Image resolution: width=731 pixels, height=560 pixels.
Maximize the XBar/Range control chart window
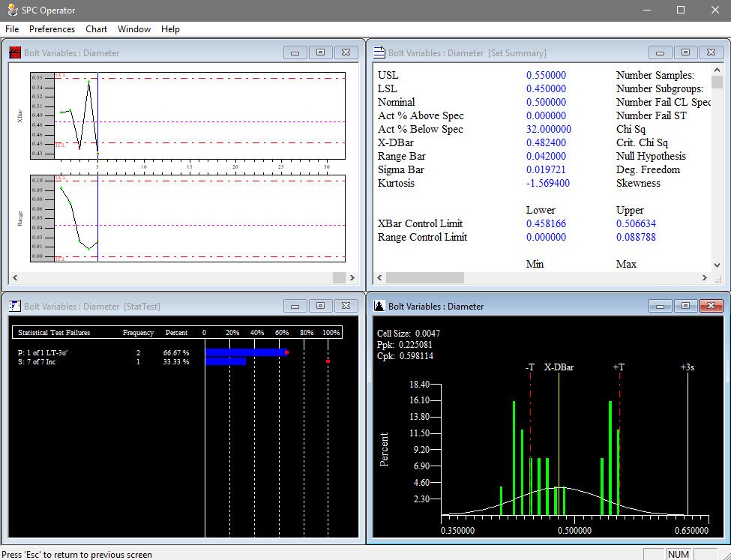pos(320,52)
